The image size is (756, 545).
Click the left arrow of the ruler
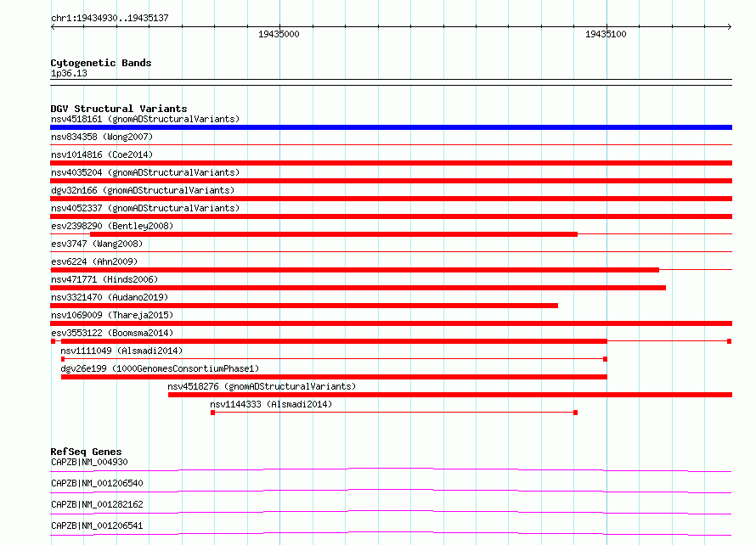(x=53, y=27)
